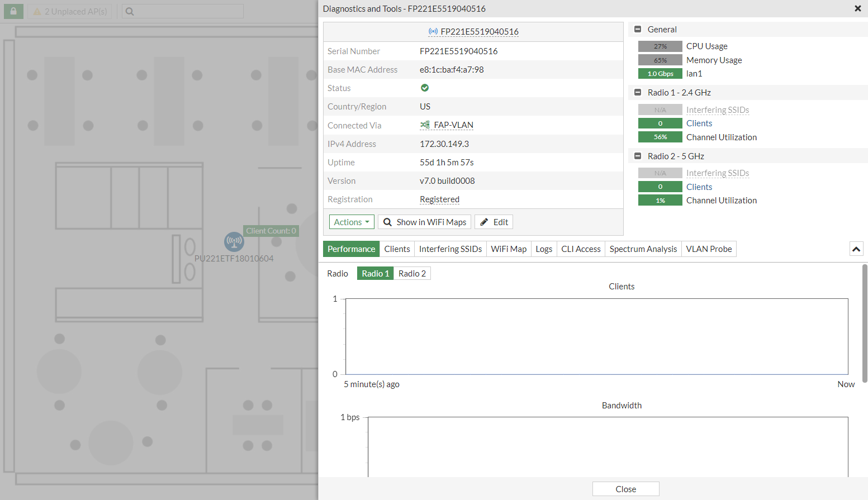
Task: Toggle the map lock padlock
Action: pyautogui.click(x=12, y=11)
